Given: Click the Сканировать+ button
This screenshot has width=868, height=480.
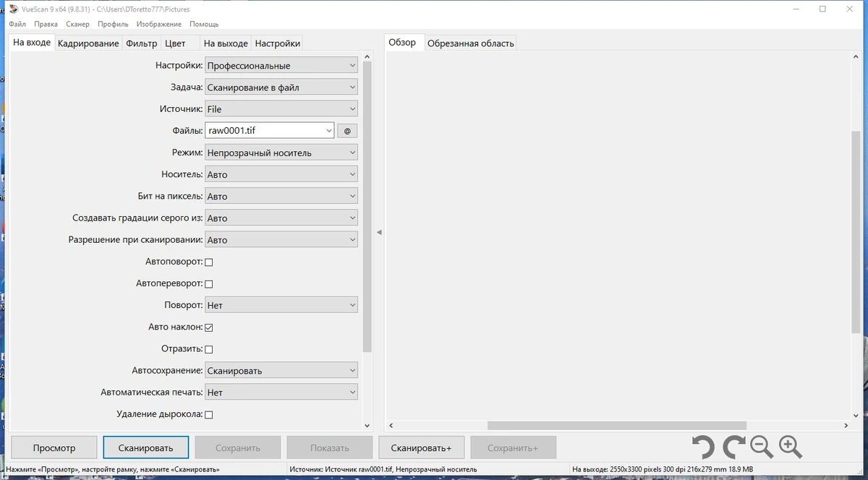Looking at the screenshot, I should click(421, 447).
